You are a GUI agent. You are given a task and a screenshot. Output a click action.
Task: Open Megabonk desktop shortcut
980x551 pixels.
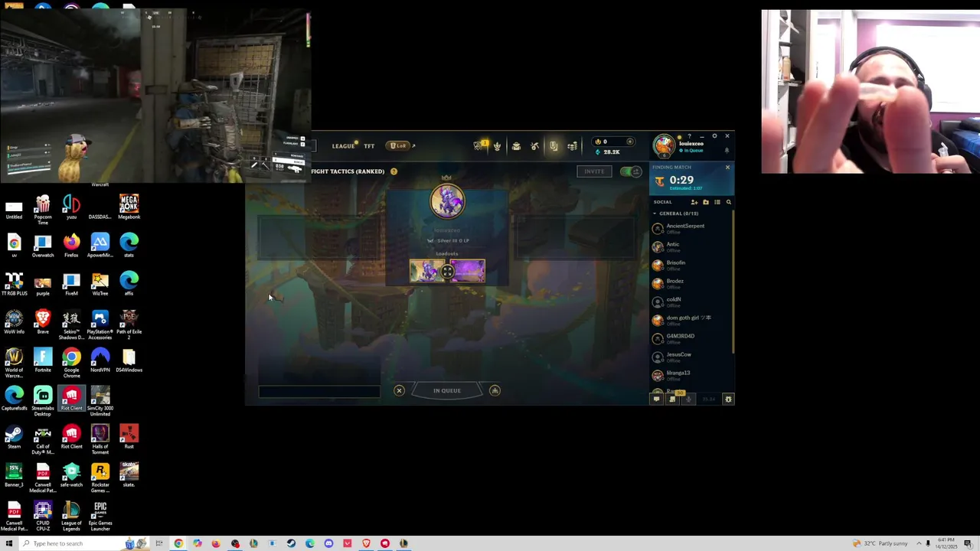pyautogui.click(x=129, y=207)
